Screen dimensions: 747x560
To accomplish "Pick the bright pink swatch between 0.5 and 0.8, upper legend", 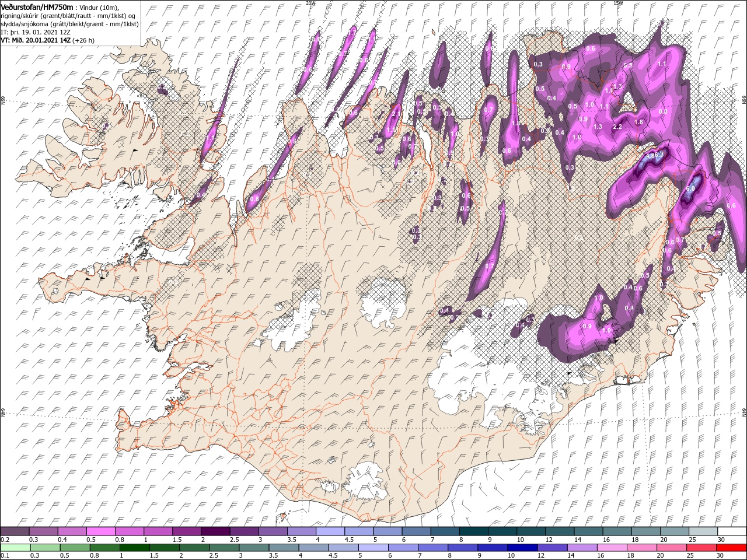I will (x=100, y=531).
